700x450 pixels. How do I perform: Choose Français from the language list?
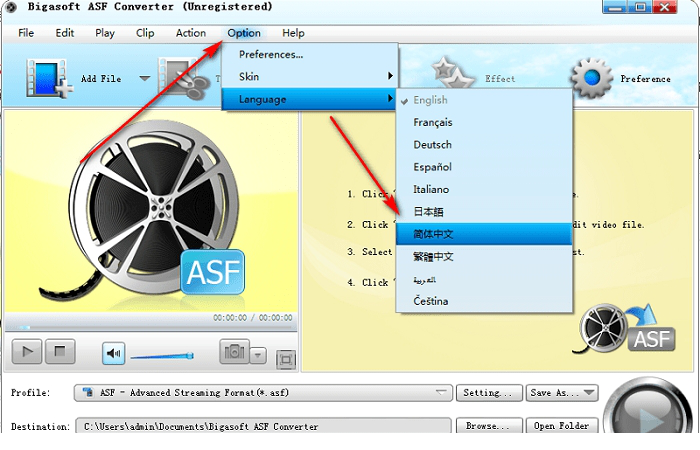432,122
